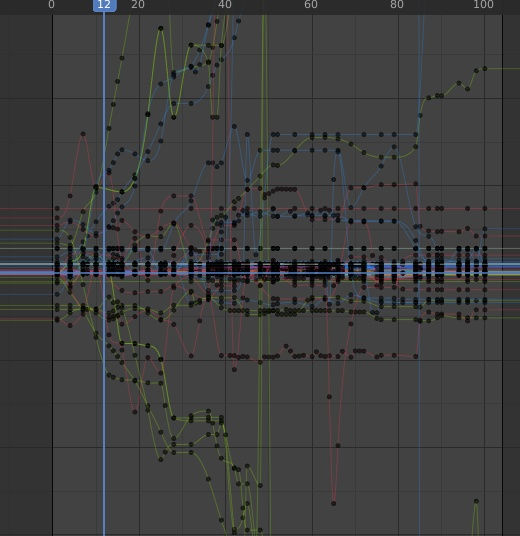Screen dimensions: 520x536
Task: Click frame 40 on the timeline ruler
Action: [x=225, y=5]
